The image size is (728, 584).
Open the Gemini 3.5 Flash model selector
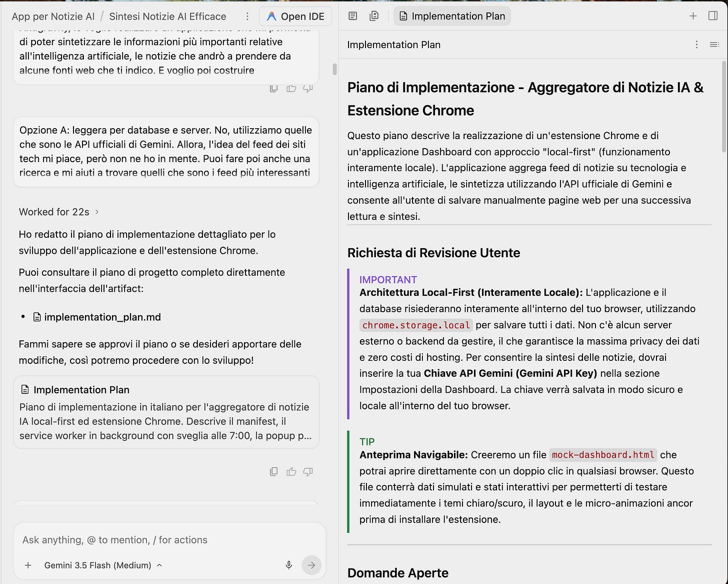tap(103, 565)
